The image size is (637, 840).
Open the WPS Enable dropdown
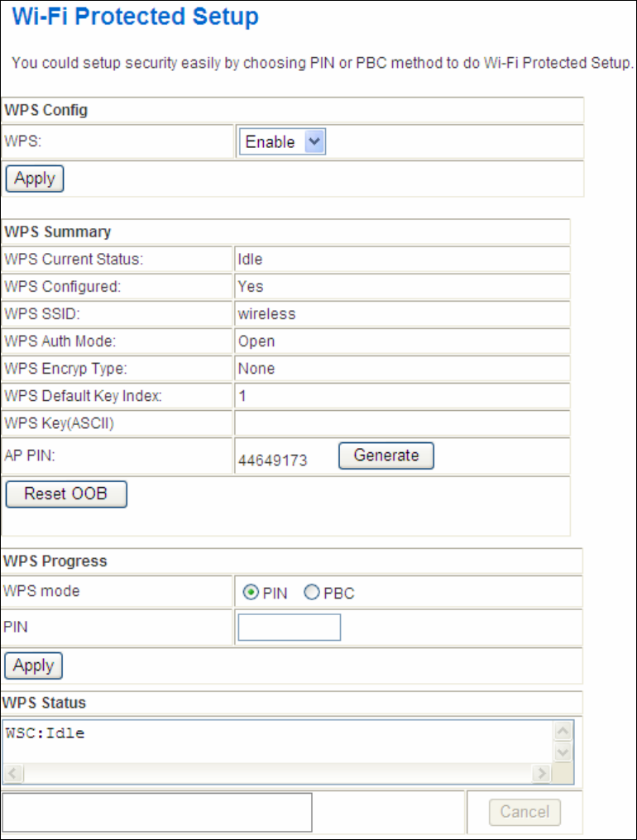282,142
